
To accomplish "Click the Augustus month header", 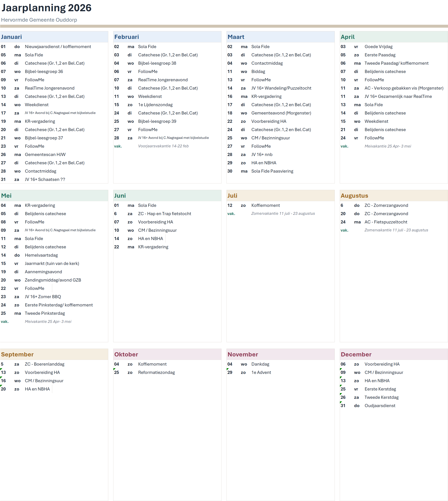I will click(x=354, y=196).
